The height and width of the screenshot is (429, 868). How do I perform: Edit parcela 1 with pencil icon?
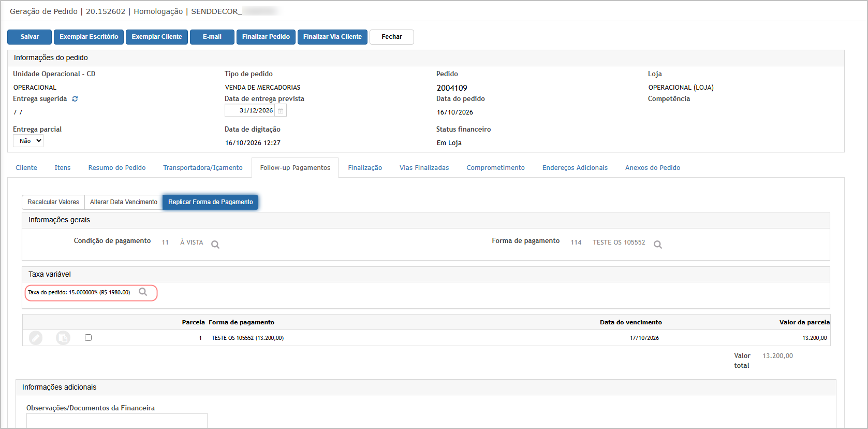point(36,338)
